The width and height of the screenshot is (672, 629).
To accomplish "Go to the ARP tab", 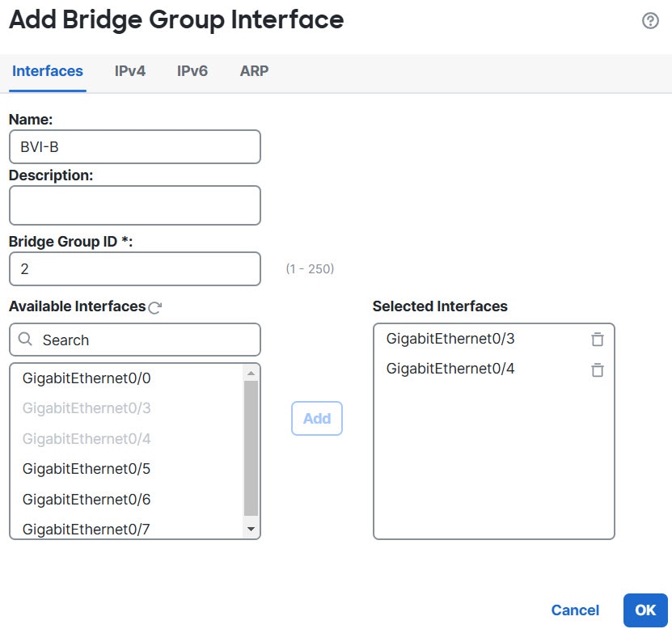I will 254,71.
